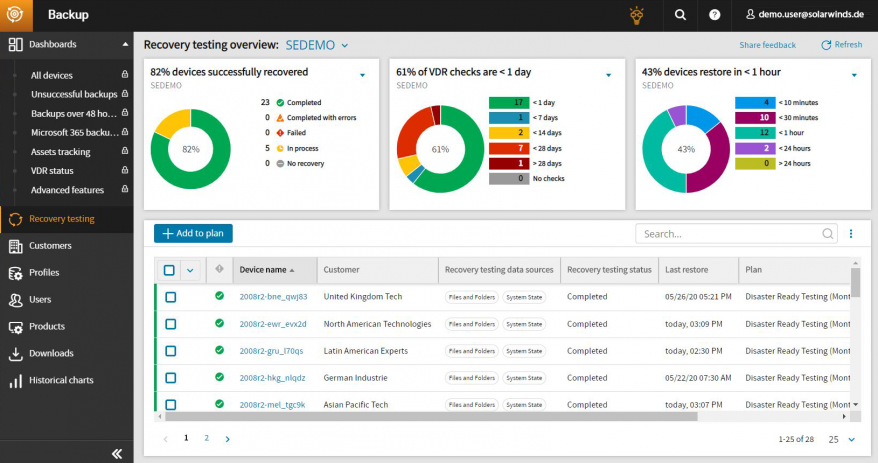
Task: Open Assets tracking dashboard
Action: click(x=60, y=152)
